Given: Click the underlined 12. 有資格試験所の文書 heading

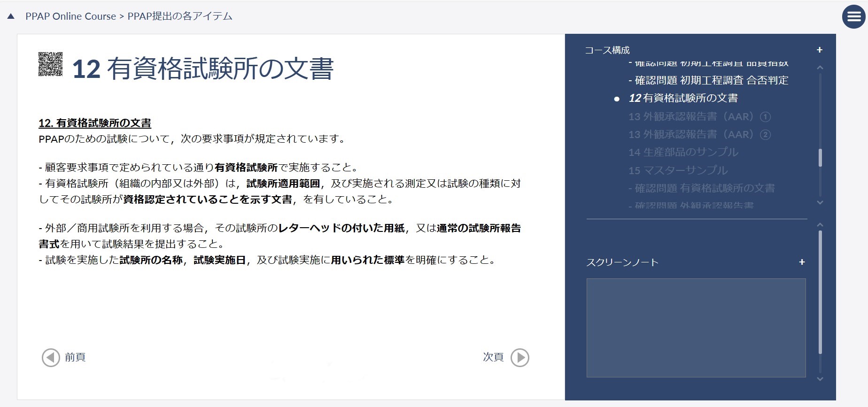Looking at the screenshot, I should 95,123.
